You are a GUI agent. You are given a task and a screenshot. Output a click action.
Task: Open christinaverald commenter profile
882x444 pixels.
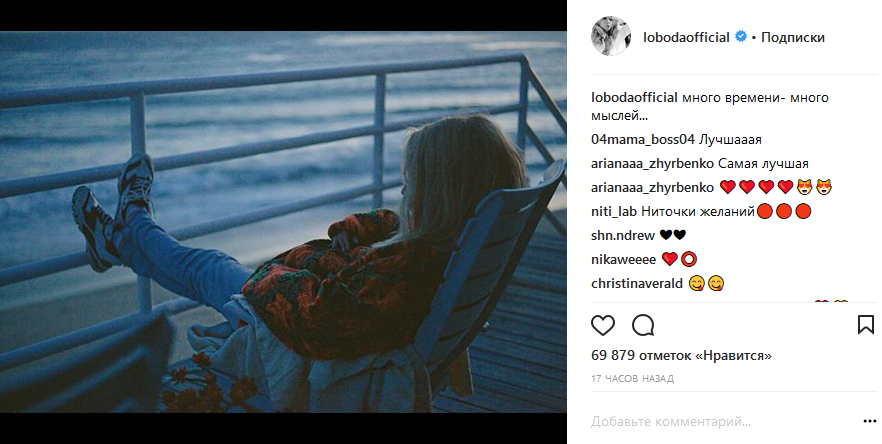coord(636,283)
